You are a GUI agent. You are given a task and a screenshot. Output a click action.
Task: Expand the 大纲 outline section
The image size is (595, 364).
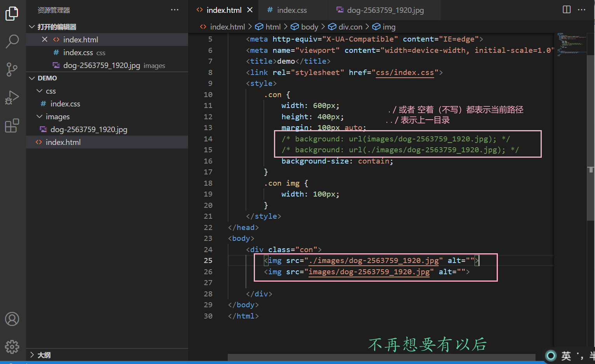tap(32, 354)
